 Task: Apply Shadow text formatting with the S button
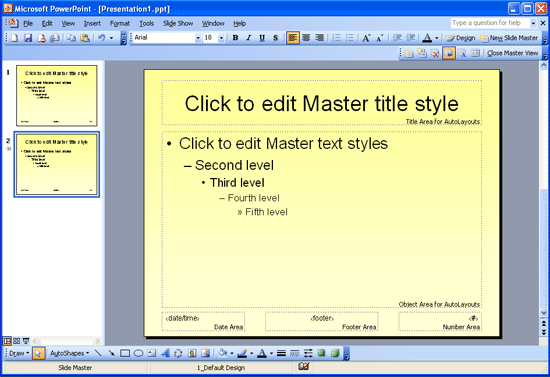276,38
